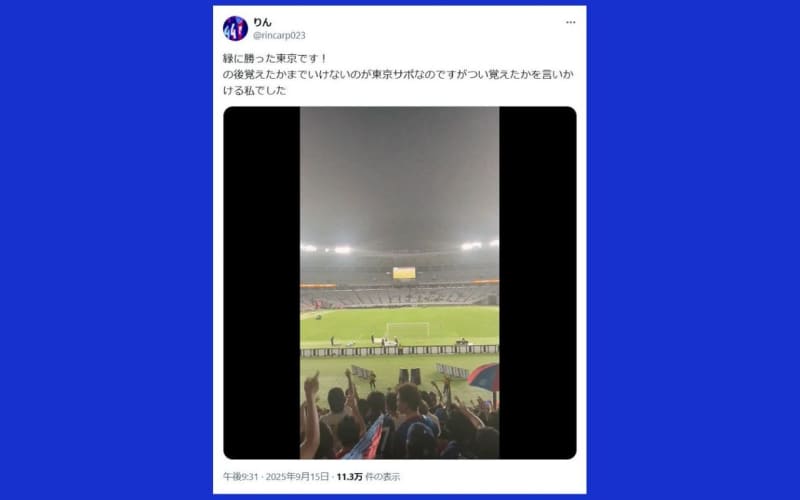Viewport: 800px width, 500px height.
Task: Visit the @rincarp023 handle link
Action: (279, 35)
